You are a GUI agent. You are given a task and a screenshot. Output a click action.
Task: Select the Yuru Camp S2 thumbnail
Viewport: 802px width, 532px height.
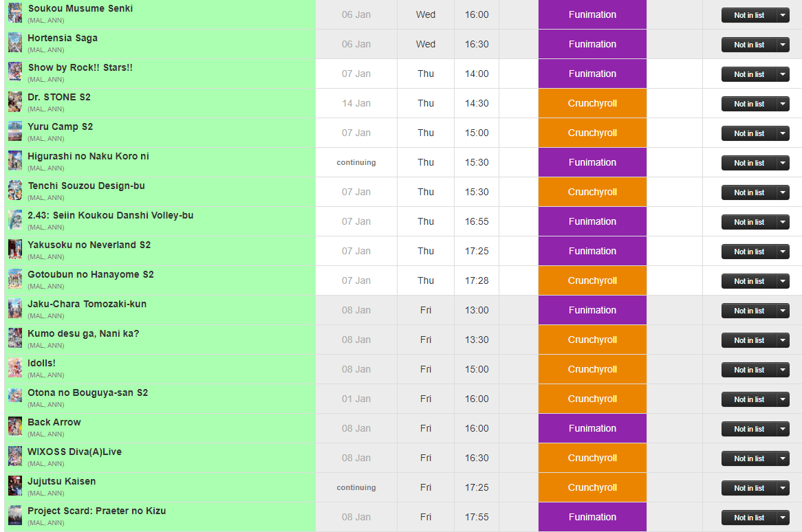coord(15,131)
